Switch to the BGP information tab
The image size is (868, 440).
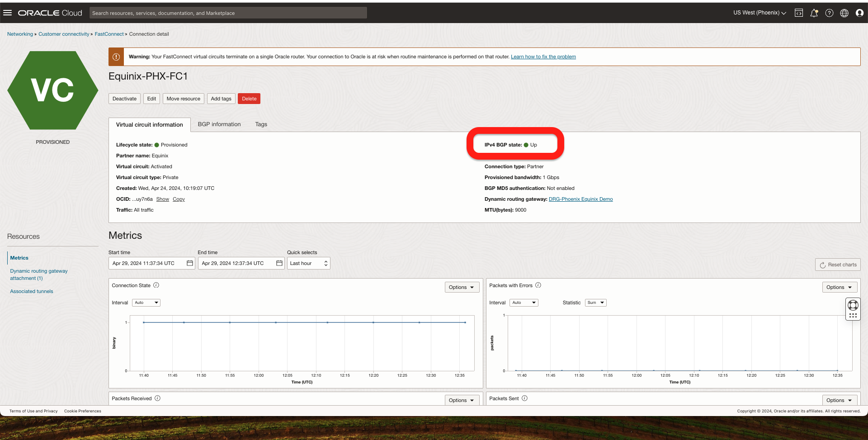[219, 124]
